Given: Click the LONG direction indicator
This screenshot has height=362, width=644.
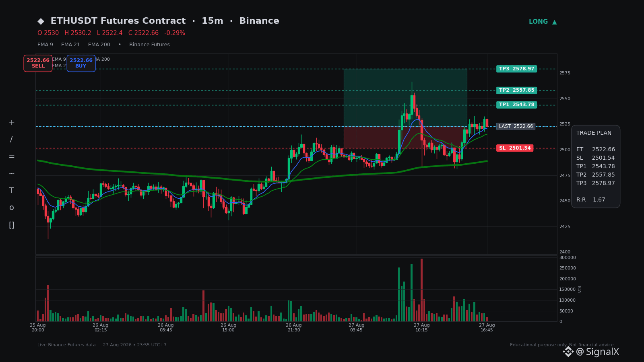Looking at the screenshot, I should pyautogui.click(x=543, y=22).
